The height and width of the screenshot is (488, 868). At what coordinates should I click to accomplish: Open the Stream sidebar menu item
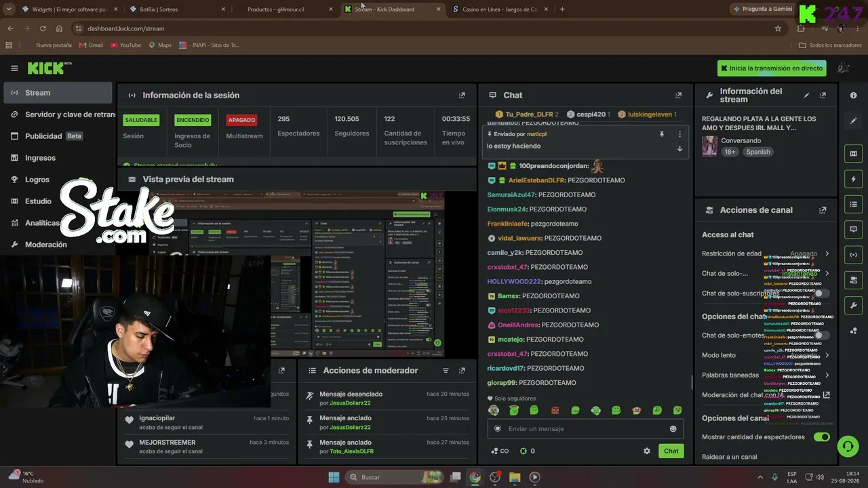[58, 93]
